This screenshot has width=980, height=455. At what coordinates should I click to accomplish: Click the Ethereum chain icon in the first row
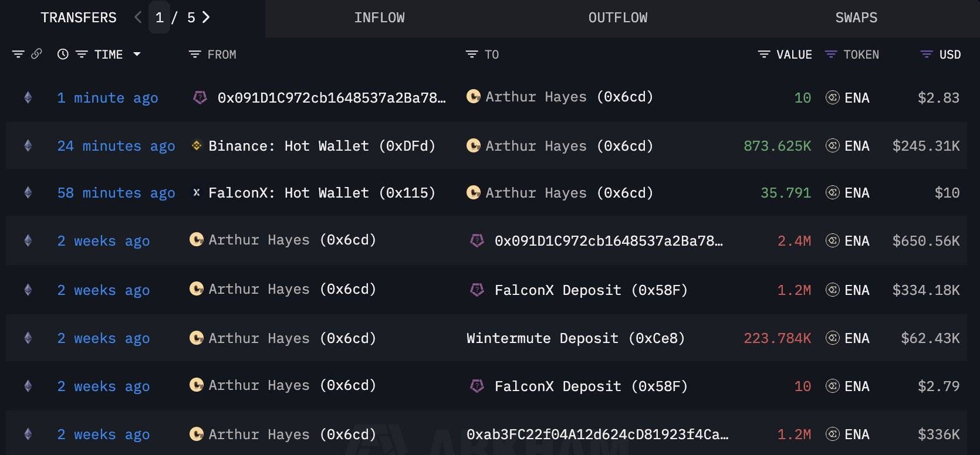point(28,98)
